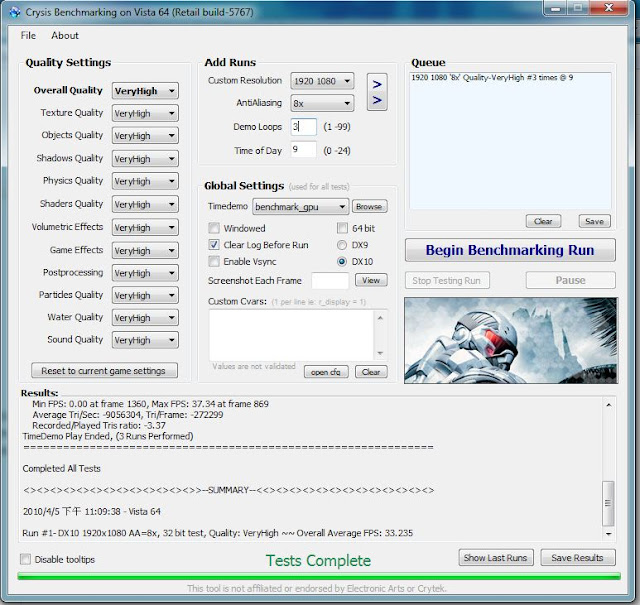Open the File menu
This screenshot has height=605, width=640.
click(28, 36)
